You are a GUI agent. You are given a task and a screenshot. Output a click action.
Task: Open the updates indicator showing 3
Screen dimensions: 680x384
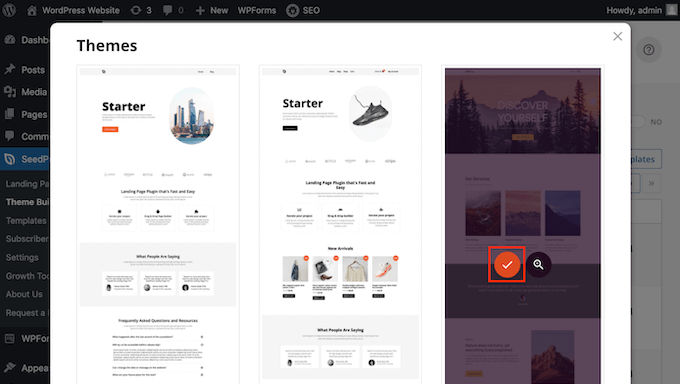[141, 10]
